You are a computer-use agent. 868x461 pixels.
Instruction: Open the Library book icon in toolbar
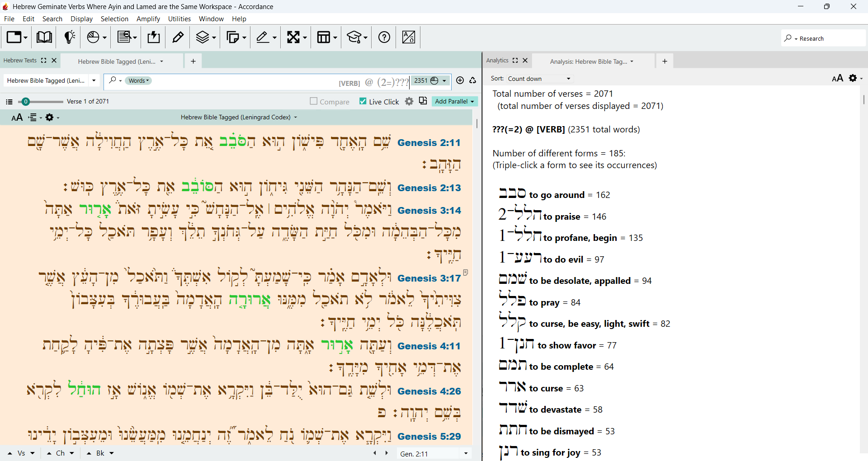click(44, 37)
